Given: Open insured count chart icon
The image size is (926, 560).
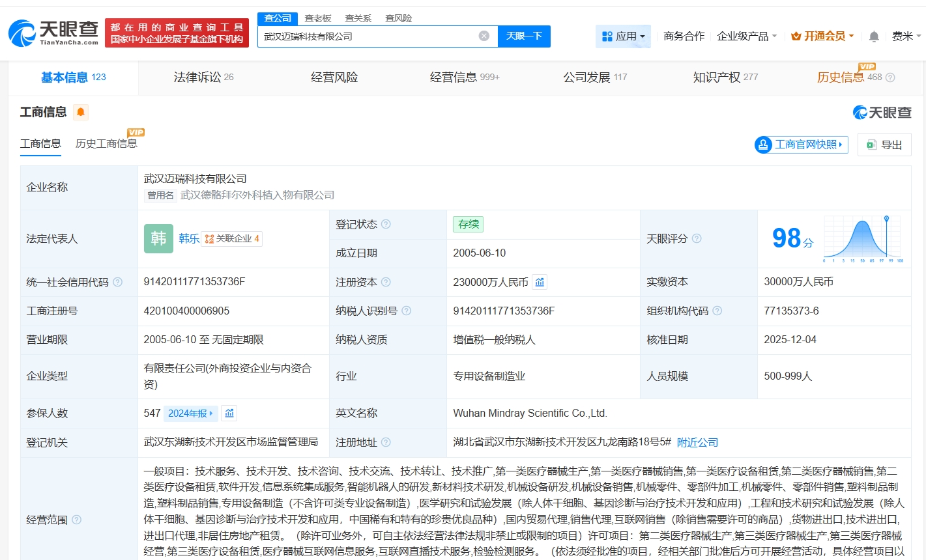Looking at the screenshot, I should 229,413.
